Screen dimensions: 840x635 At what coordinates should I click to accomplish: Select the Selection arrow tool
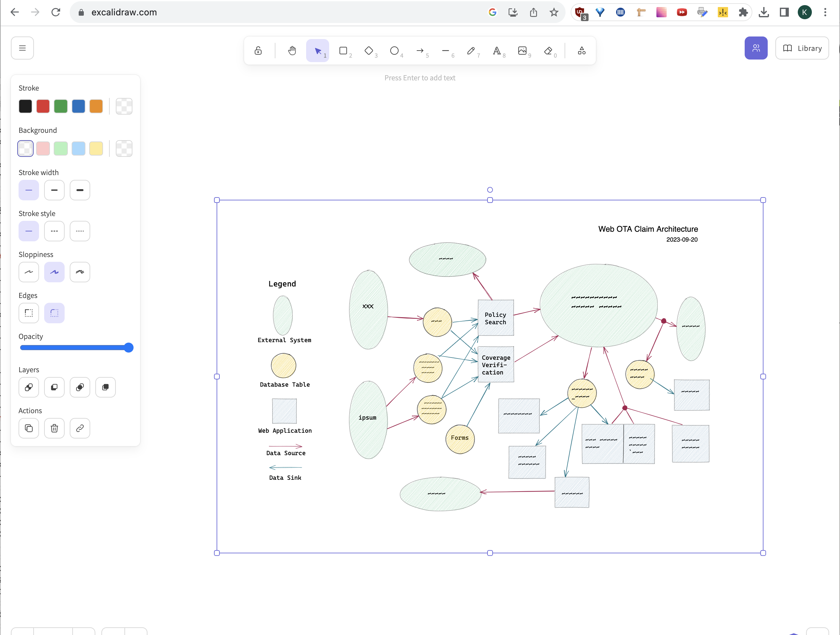pyautogui.click(x=318, y=51)
